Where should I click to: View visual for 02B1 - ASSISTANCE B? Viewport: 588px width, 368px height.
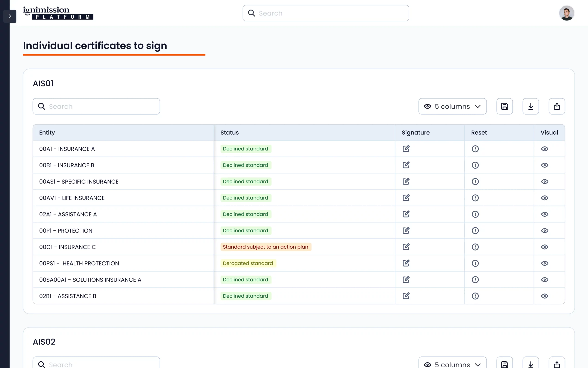[545, 296]
